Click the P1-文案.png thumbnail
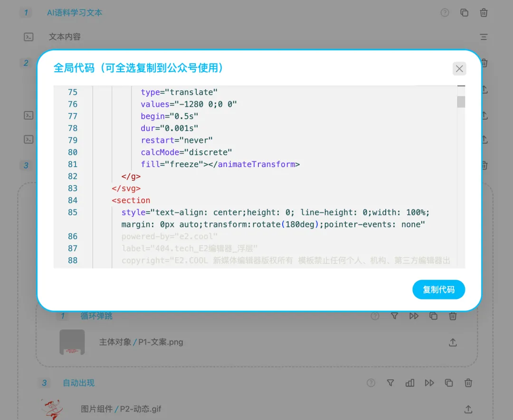The width and height of the screenshot is (513, 420). tap(72, 342)
